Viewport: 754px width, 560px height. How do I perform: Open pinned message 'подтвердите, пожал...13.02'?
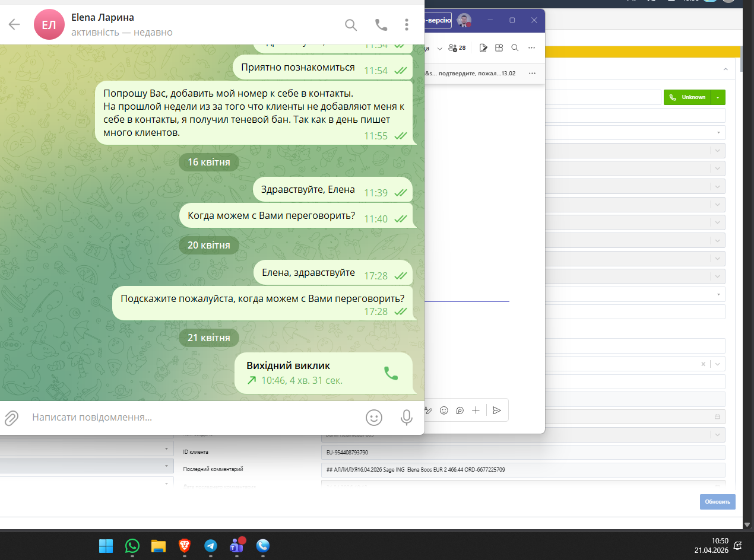pos(471,73)
